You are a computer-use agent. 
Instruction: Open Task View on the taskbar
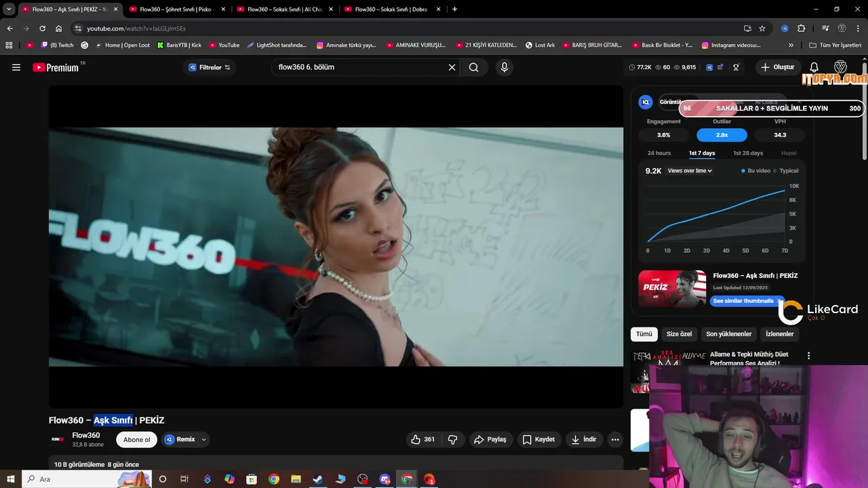184,479
